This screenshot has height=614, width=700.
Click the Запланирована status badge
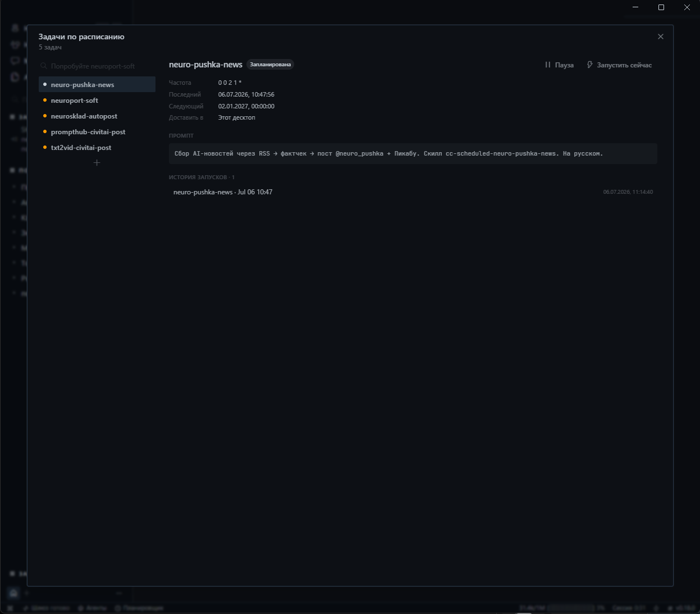(x=270, y=65)
